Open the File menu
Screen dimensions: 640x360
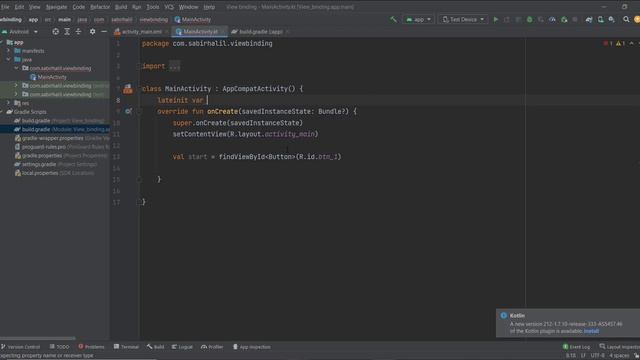[x=5, y=7]
